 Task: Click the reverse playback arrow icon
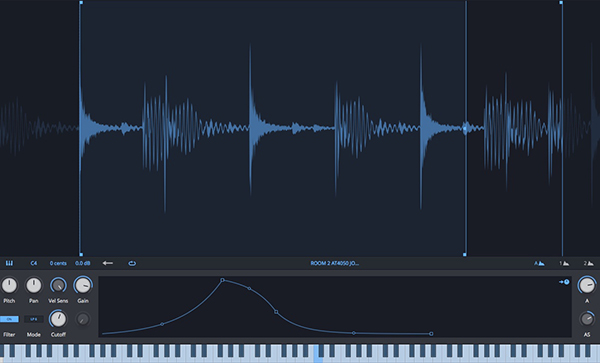108,263
